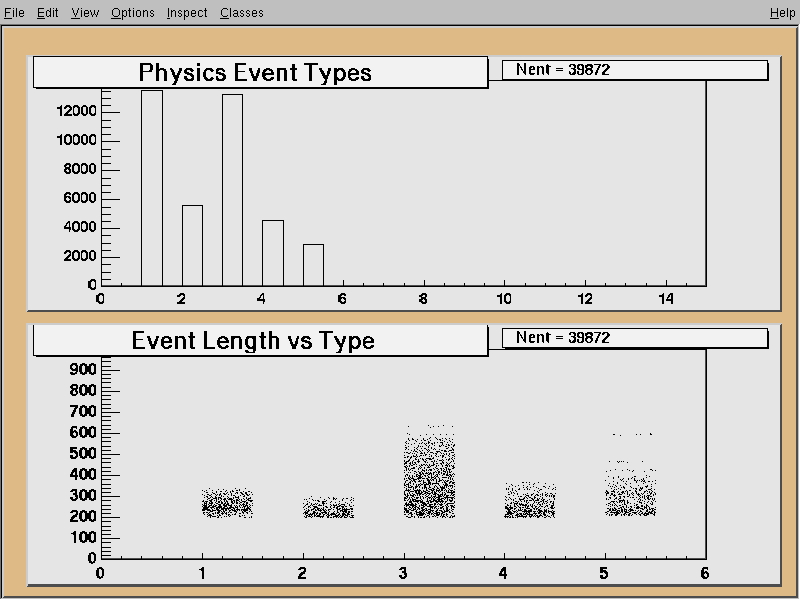This screenshot has height=600, width=800.
Task: Click the scatter cluster for type 1
Action: point(227,503)
